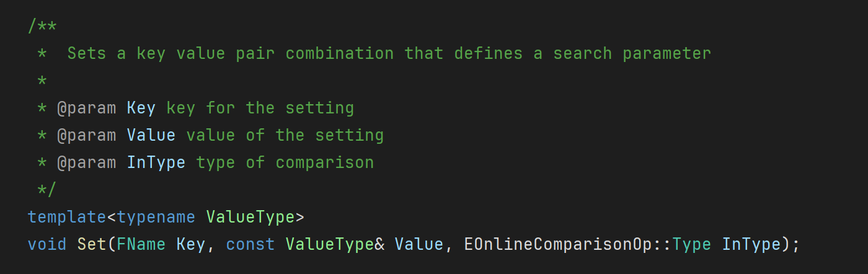
Task: Click the documented Key name after @param
Action: [141, 108]
